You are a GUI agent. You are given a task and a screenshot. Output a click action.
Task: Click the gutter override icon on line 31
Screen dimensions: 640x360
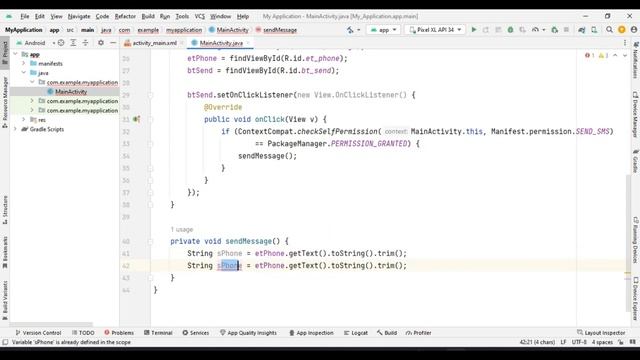pyautogui.click(x=136, y=119)
